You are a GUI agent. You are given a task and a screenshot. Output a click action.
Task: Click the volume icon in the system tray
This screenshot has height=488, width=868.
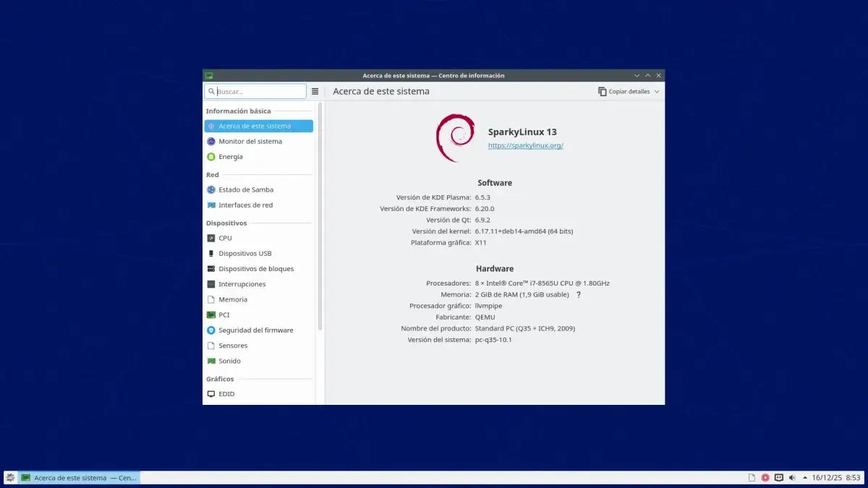(x=791, y=477)
